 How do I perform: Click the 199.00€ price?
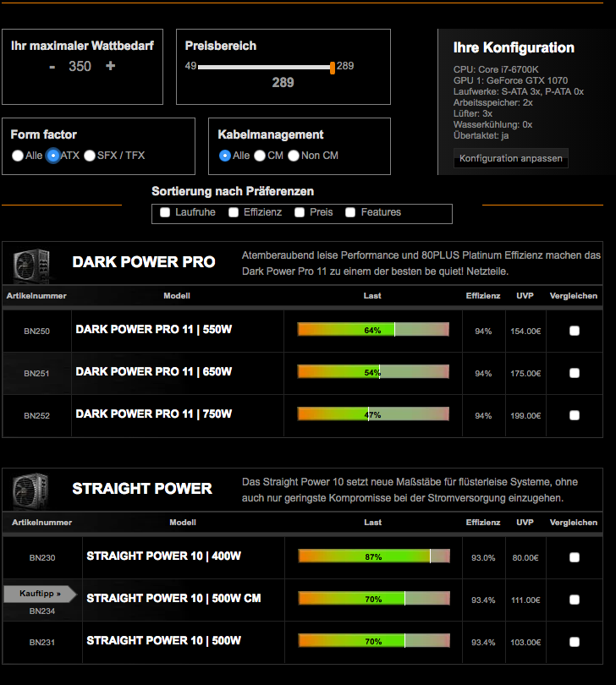(x=525, y=416)
